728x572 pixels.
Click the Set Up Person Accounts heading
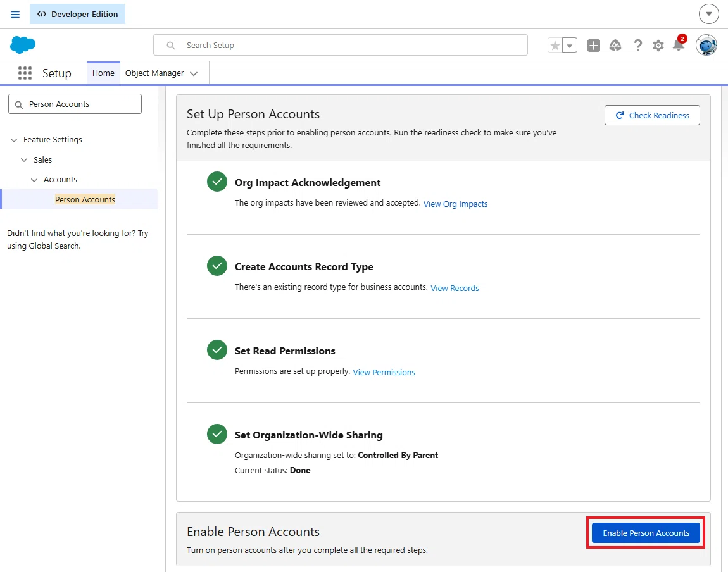tap(253, 114)
